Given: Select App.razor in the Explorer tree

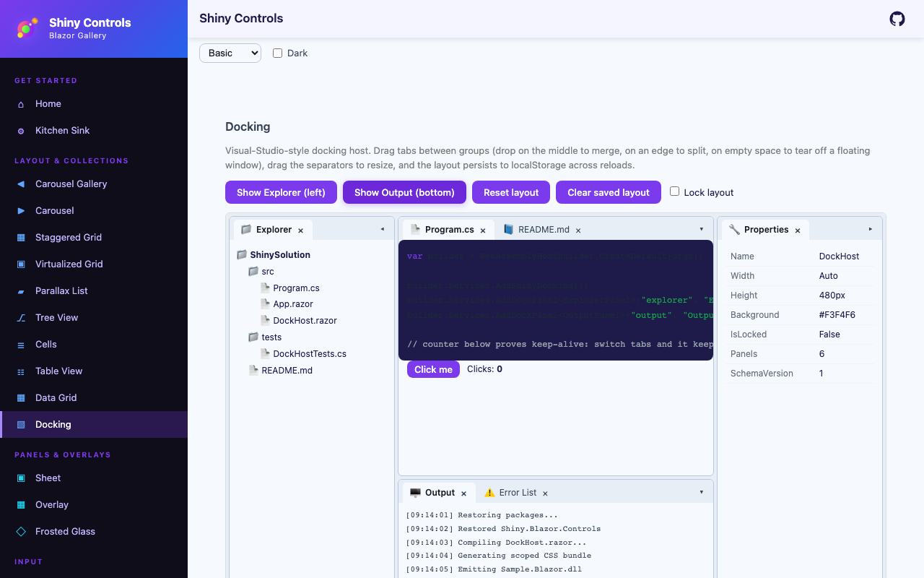Looking at the screenshot, I should (292, 304).
